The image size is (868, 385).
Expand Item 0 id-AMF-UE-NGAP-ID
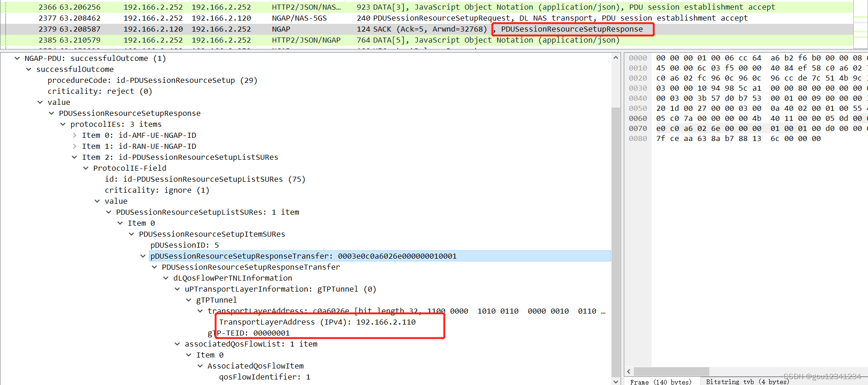coord(75,135)
